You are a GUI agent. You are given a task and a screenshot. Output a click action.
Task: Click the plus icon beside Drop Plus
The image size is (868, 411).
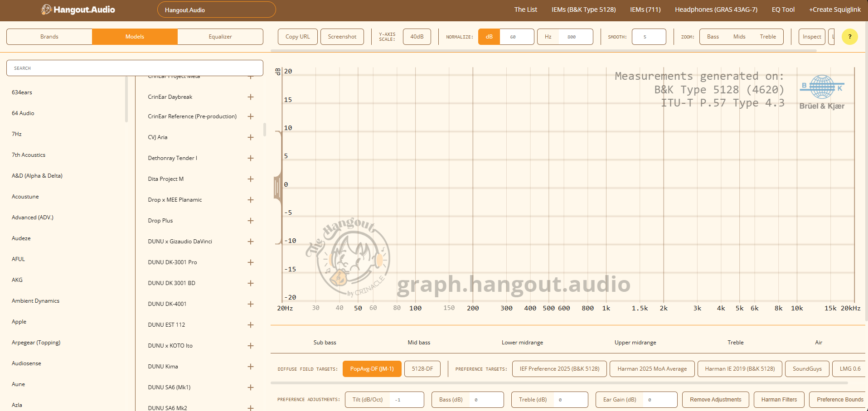[251, 221]
